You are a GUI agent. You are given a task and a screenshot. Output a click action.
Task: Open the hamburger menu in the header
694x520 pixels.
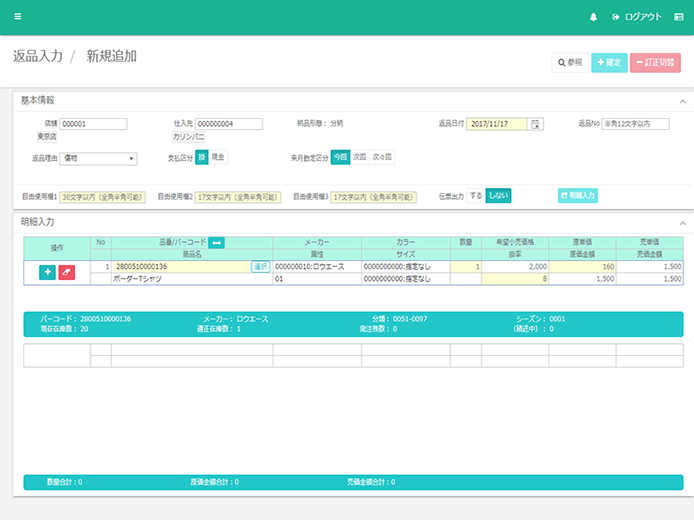pyautogui.click(x=18, y=17)
